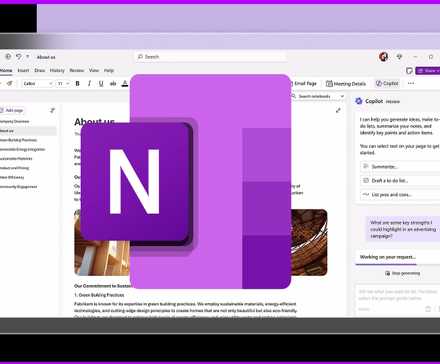
Task: Click the Copilot logo in pane header
Action: (x=359, y=101)
